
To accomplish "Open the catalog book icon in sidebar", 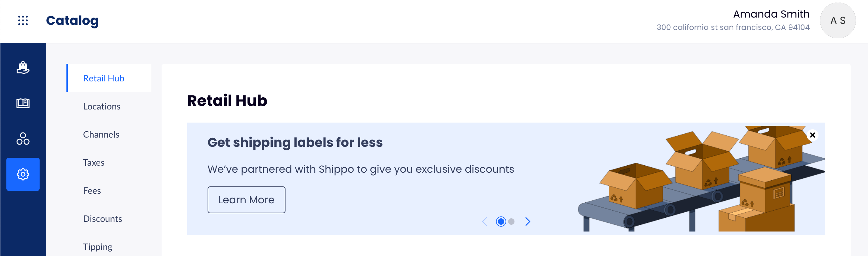I will tap(23, 103).
